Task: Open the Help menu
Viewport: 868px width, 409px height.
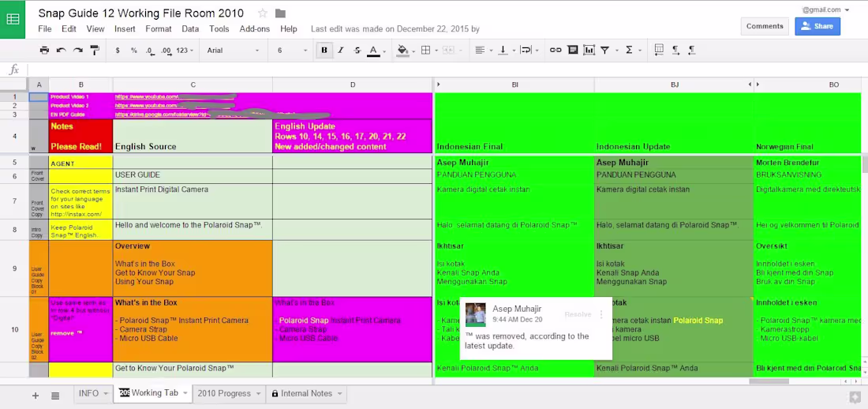Action: point(288,28)
